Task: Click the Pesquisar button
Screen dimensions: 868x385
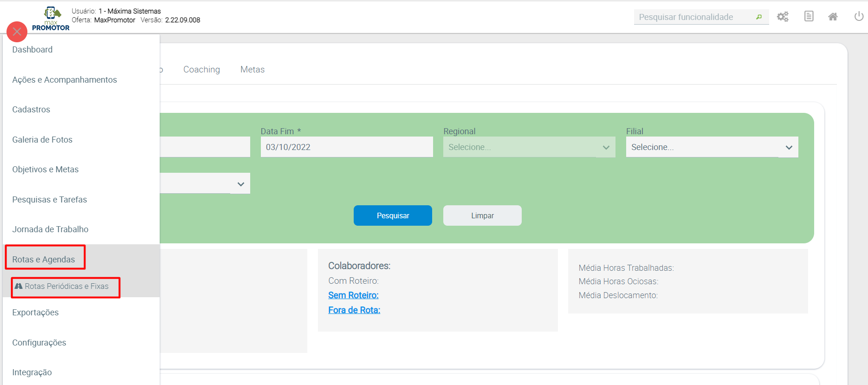Action: tap(393, 215)
